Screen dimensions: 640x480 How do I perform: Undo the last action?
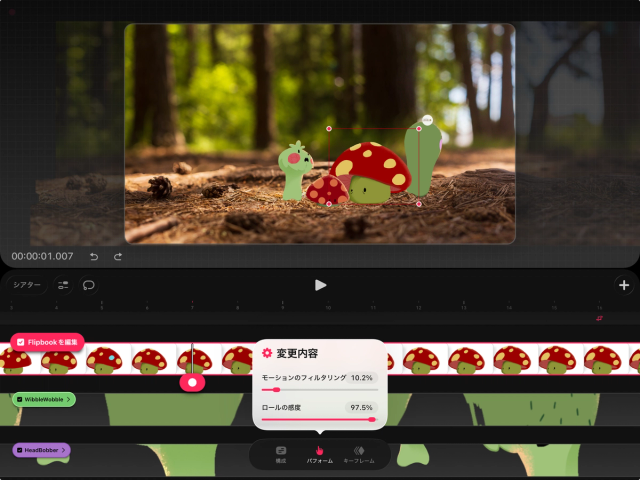pos(94,257)
